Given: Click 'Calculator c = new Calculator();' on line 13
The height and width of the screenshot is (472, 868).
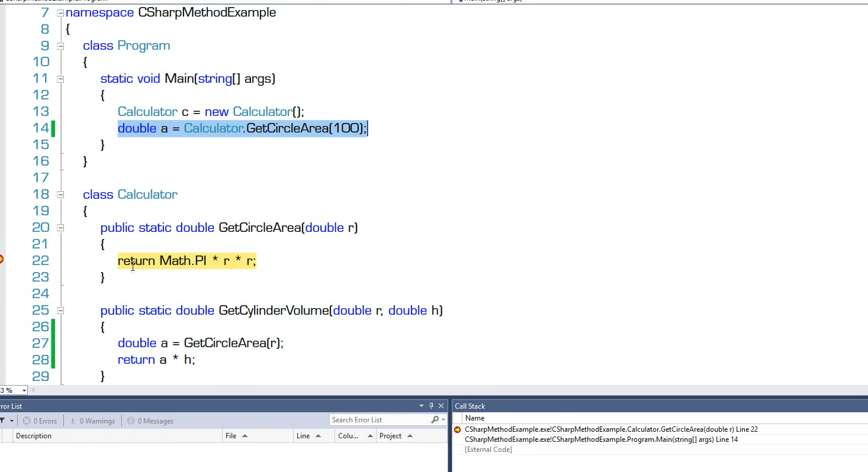Looking at the screenshot, I should [211, 112].
